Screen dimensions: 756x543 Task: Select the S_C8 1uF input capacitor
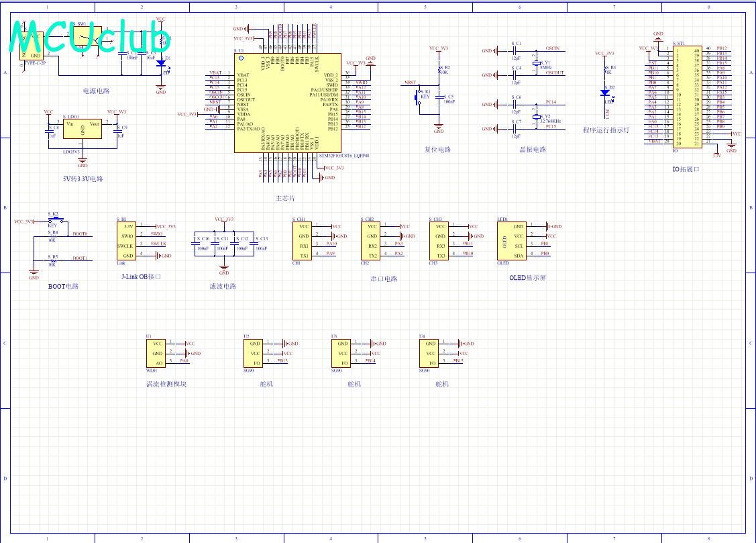[x=49, y=132]
